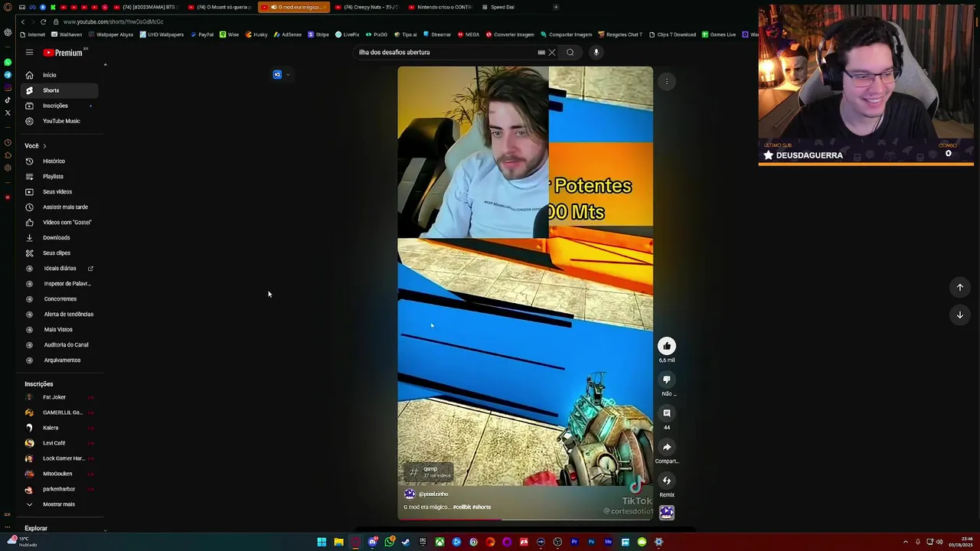Image resolution: width=980 pixels, height=551 pixels.
Task: Open Downloads in the sidebar
Action: [60, 238]
